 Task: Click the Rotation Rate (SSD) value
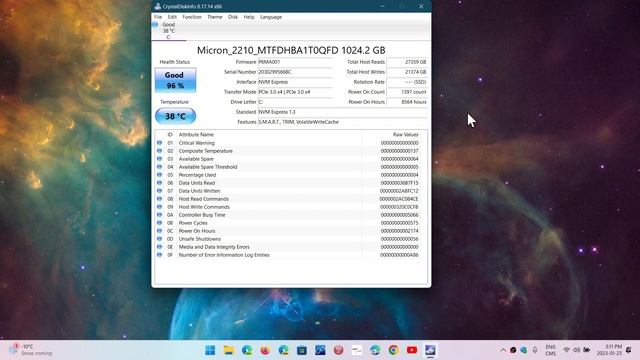(x=407, y=82)
